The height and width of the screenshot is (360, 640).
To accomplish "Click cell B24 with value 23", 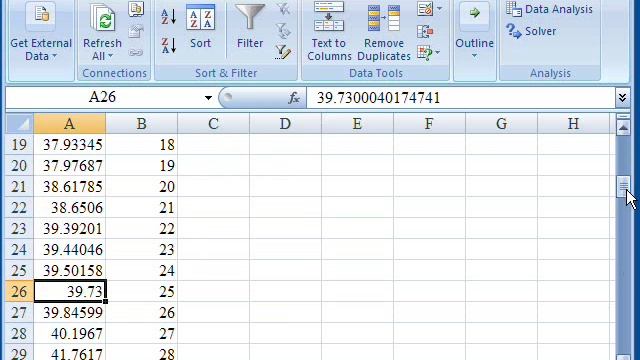I will [x=142, y=249].
